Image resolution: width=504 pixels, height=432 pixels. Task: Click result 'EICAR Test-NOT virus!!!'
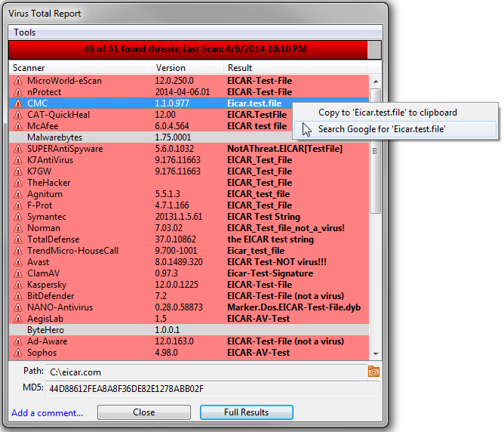click(277, 262)
